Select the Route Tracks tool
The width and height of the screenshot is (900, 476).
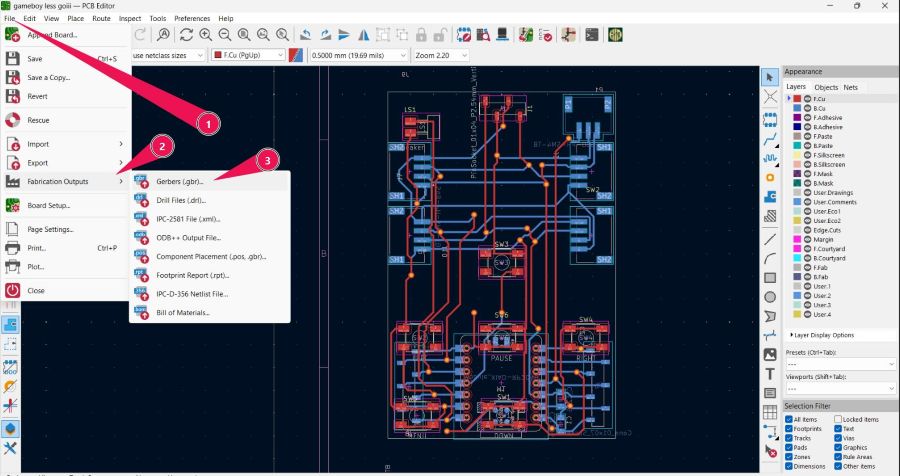click(x=770, y=139)
